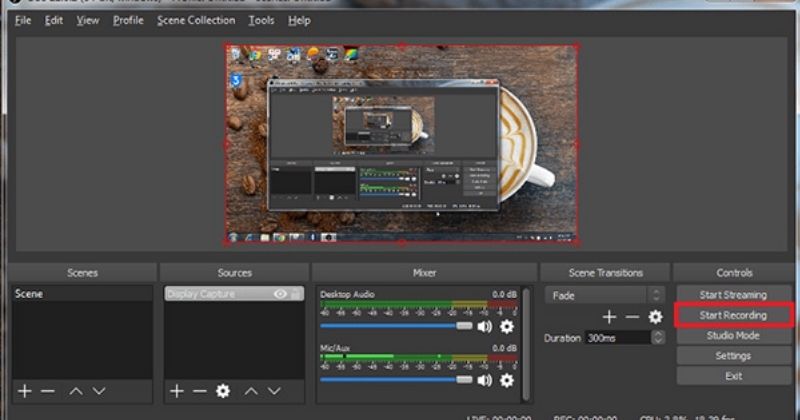Add a new source with plus icon
Screen dimensions: 800x420
(177, 391)
